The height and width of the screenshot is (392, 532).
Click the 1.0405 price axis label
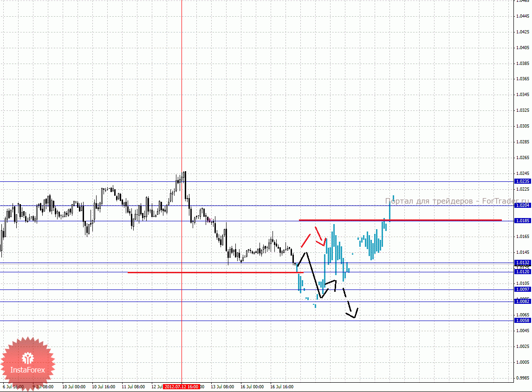point(523,48)
